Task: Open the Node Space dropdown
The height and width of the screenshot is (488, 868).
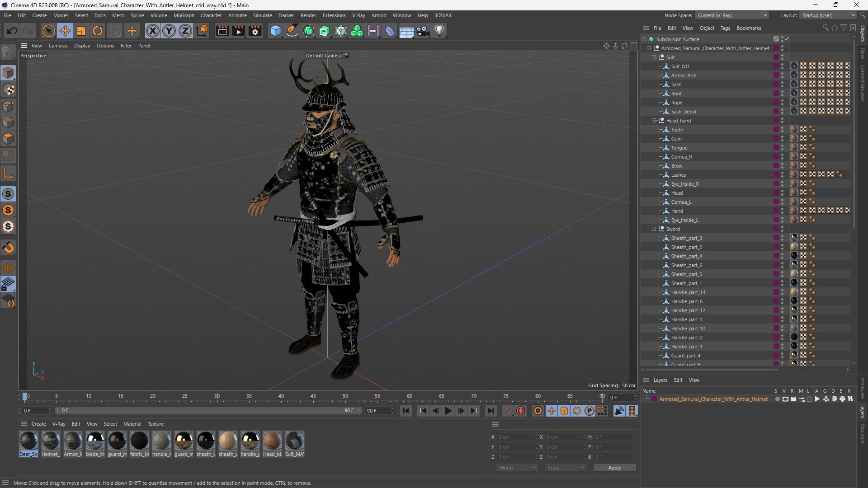Action: click(731, 15)
